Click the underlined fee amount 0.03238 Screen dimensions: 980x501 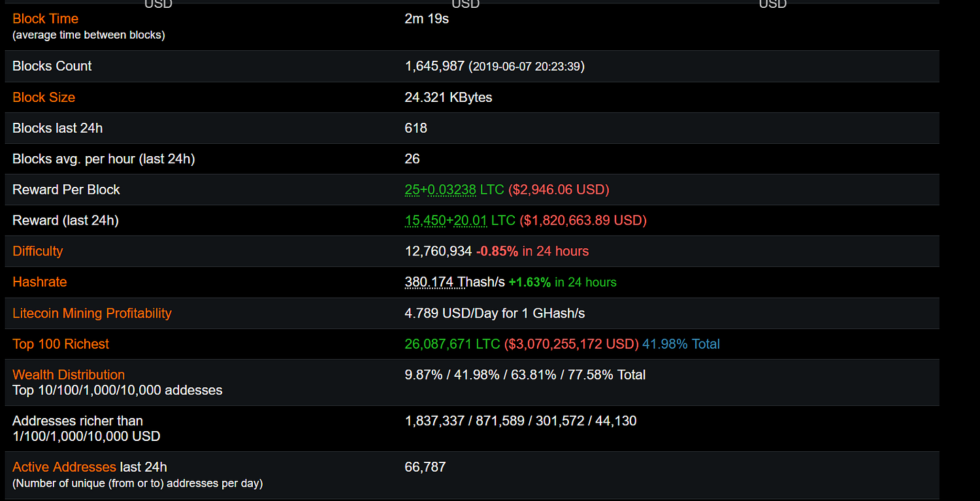[451, 189]
